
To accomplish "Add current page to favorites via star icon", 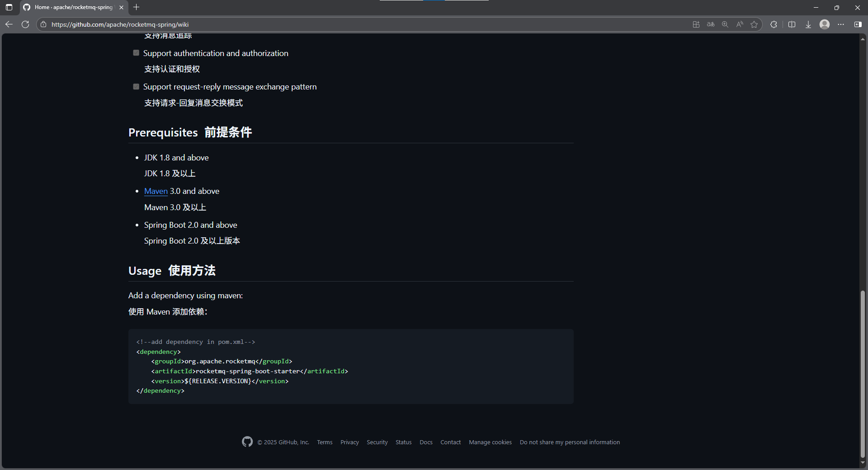I will 754,24.
